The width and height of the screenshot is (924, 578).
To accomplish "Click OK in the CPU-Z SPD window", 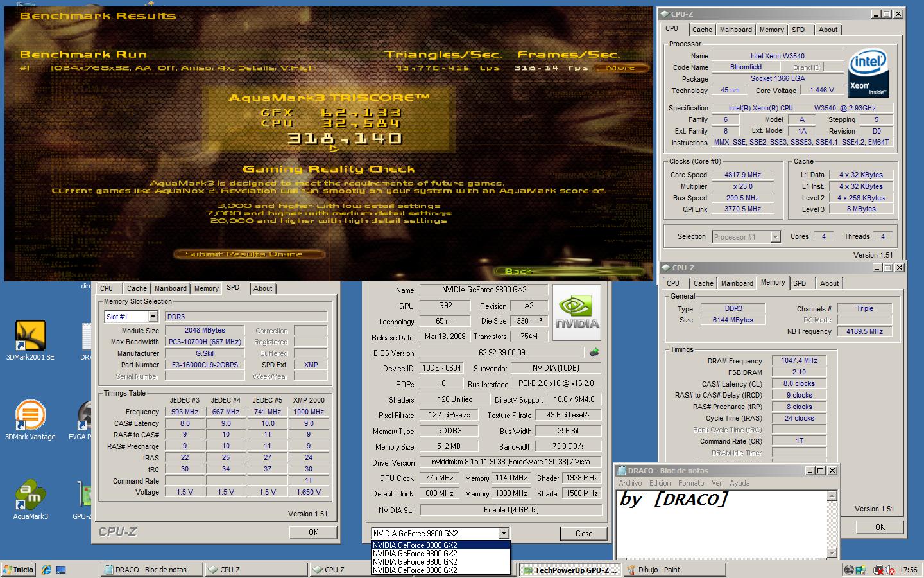I will tap(313, 532).
